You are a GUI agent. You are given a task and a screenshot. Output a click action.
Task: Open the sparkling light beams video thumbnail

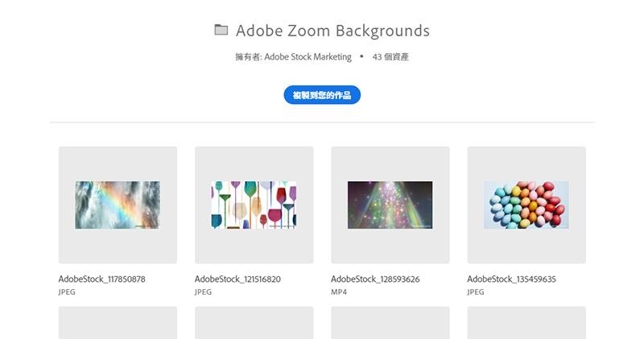click(x=390, y=205)
